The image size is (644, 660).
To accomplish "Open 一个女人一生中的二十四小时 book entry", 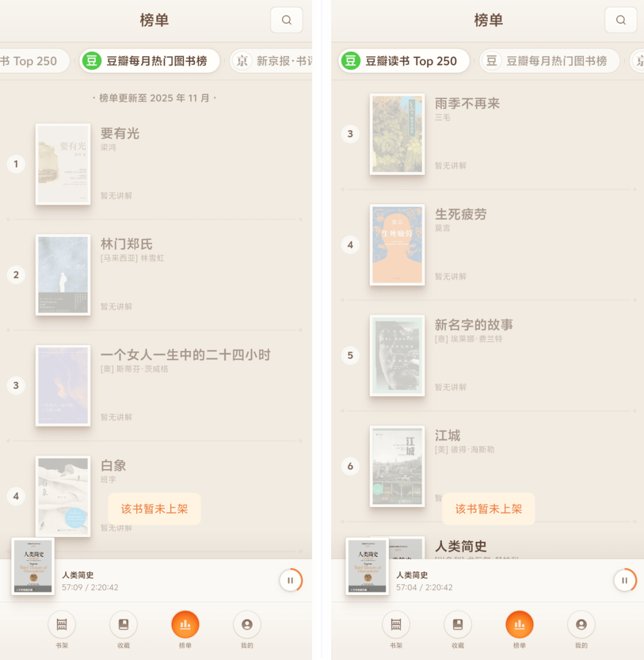I will 185,355.
